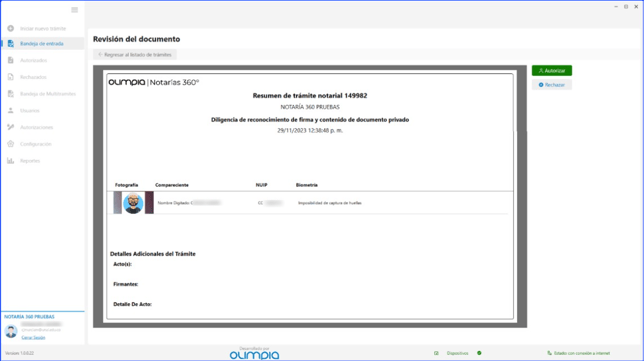
Task: Click Estado con conexión a internet text
Action: 582,353
